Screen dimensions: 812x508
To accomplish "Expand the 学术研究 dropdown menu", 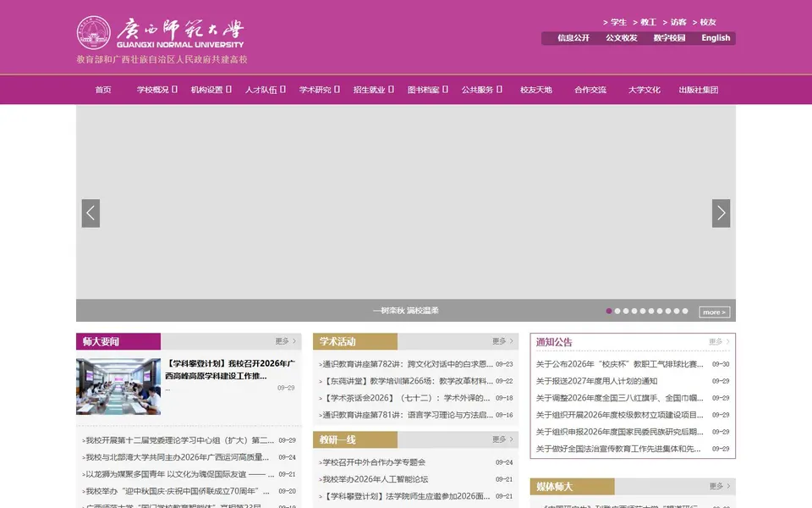I will [319, 90].
